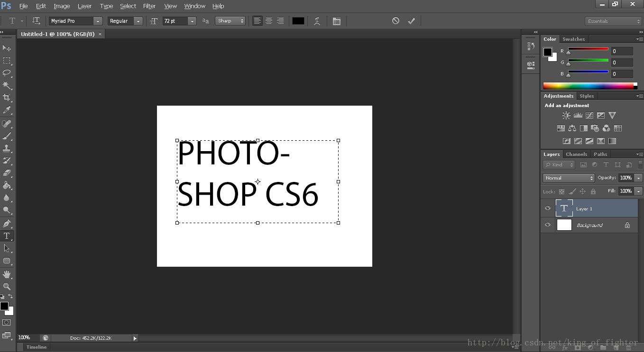Center the text alignment
The image size is (644, 352).
point(269,21)
